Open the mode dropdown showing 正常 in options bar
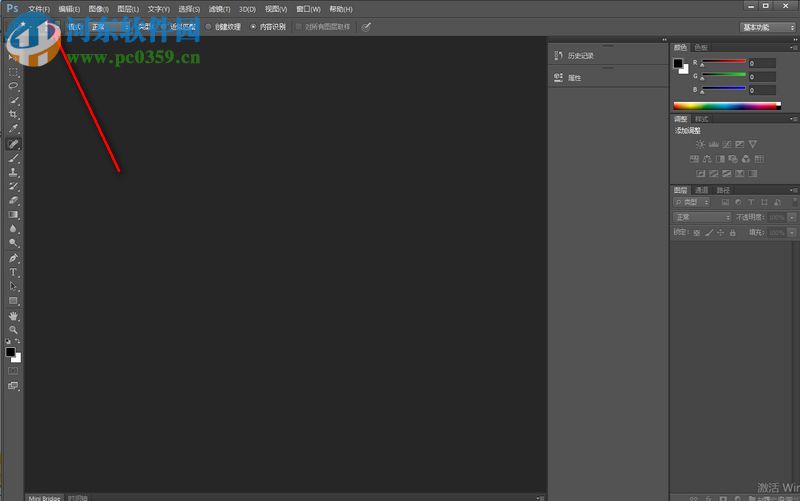800x501 pixels. [x=109, y=27]
